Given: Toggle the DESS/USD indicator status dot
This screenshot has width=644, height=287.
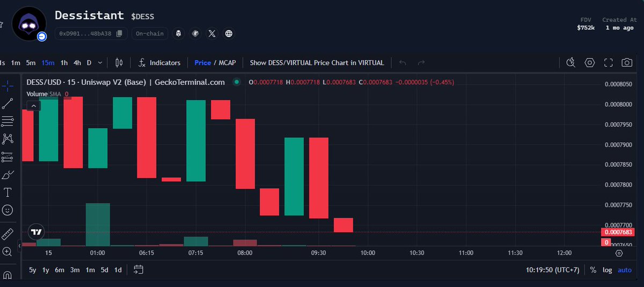Looking at the screenshot, I should (236, 82).
